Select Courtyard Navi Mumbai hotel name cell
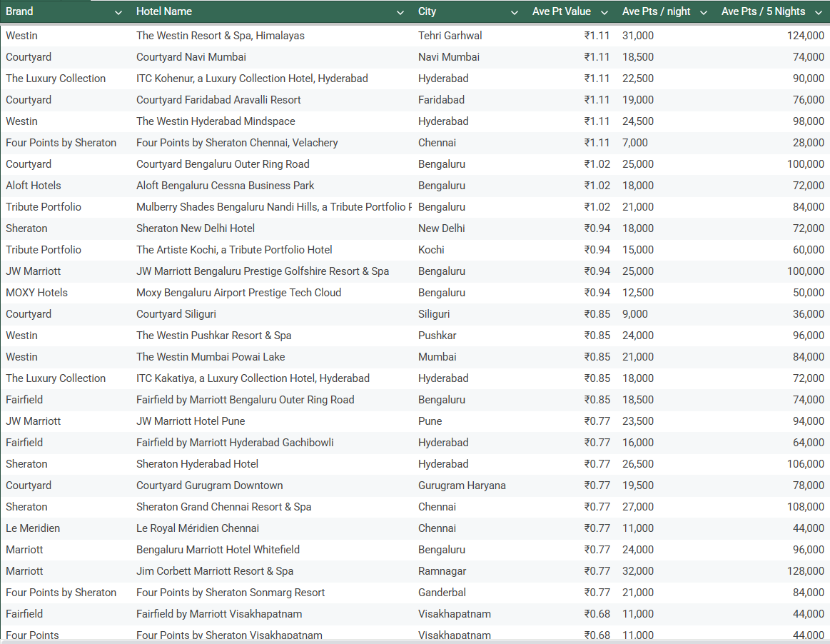The image size is (830, 644). coord(191,56)
